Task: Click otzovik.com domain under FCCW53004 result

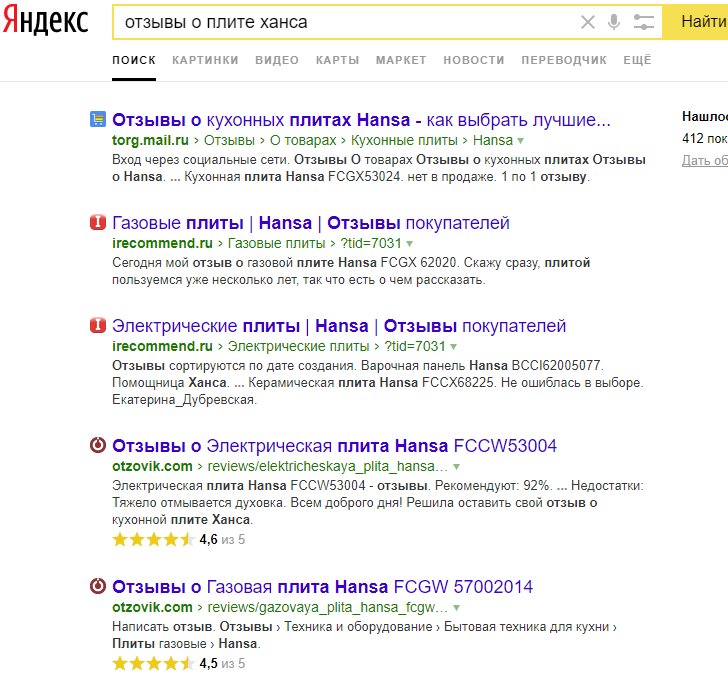Action: [x=152, y=466]
